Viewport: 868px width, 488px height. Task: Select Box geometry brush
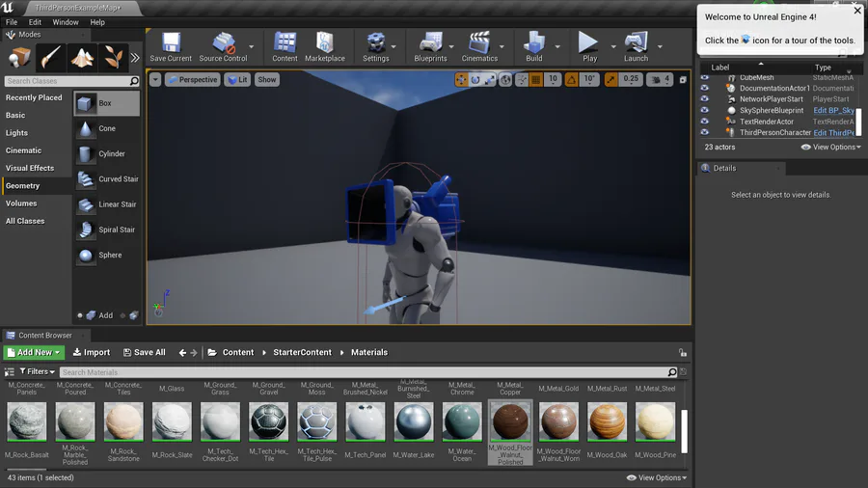click(106, 103)
